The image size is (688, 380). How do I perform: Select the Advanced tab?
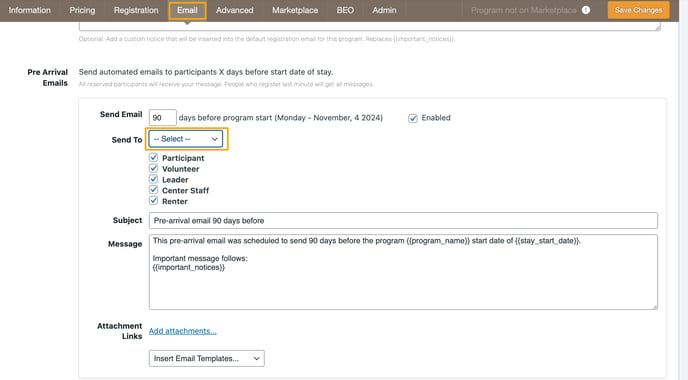[234, 10]
